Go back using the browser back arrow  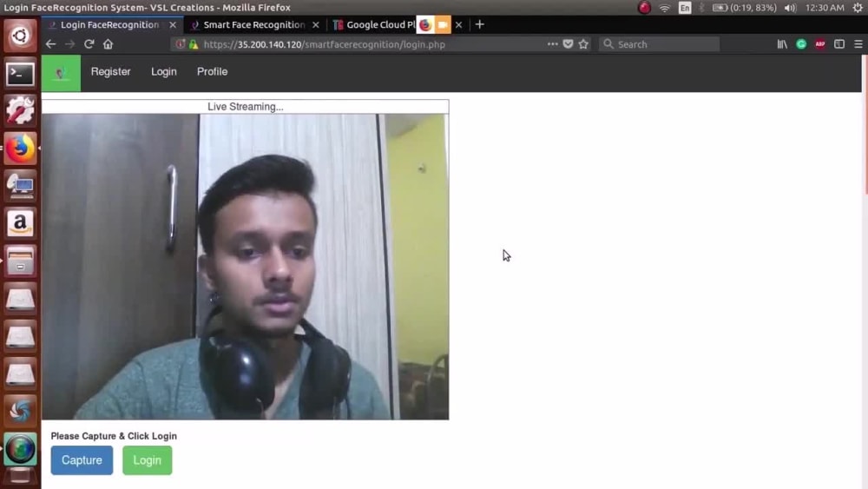pos(51,44)
